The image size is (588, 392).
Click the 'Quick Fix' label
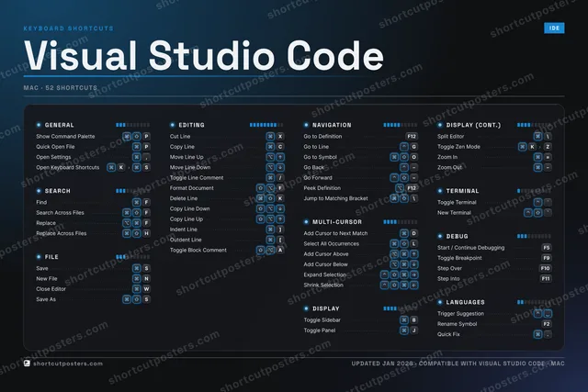pos(448,334)
